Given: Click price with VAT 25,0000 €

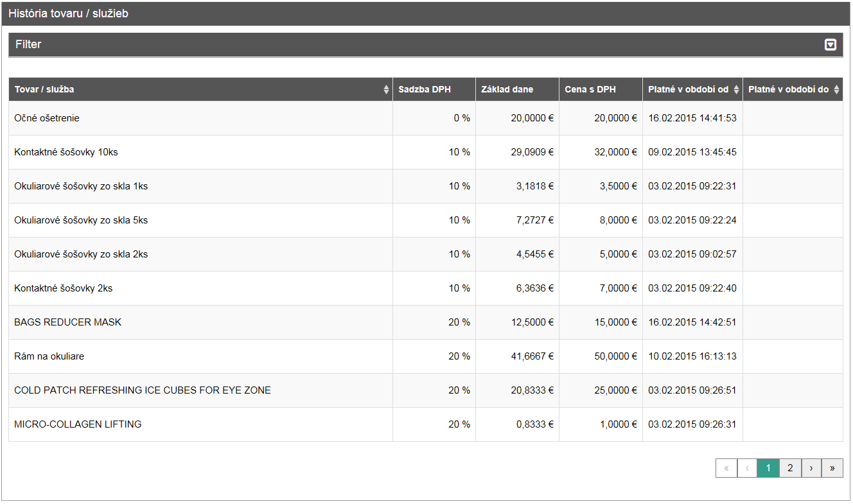Looking at the screenshot, I should tap(615, 390).
